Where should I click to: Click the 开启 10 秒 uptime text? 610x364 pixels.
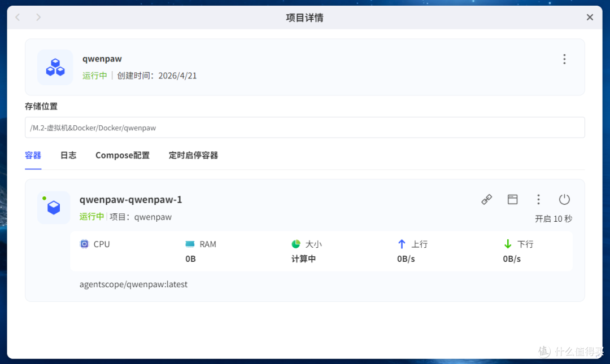pos(553,219)
